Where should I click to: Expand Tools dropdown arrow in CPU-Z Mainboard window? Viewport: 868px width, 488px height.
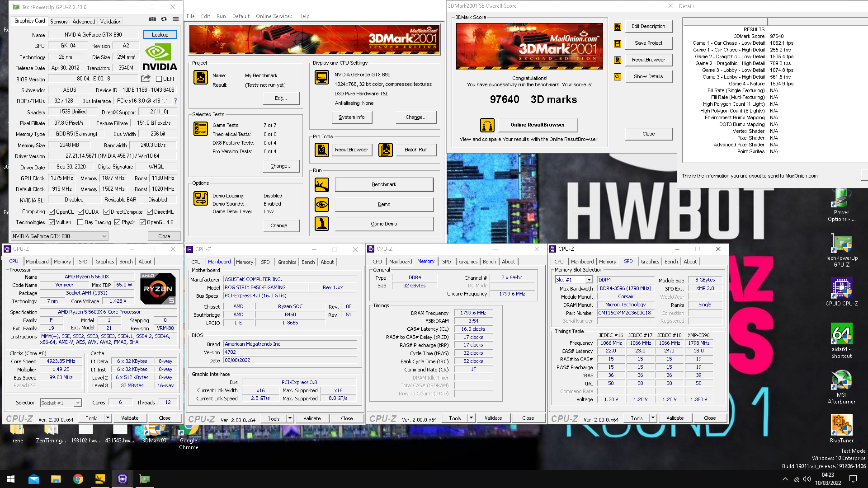point(290,419)
